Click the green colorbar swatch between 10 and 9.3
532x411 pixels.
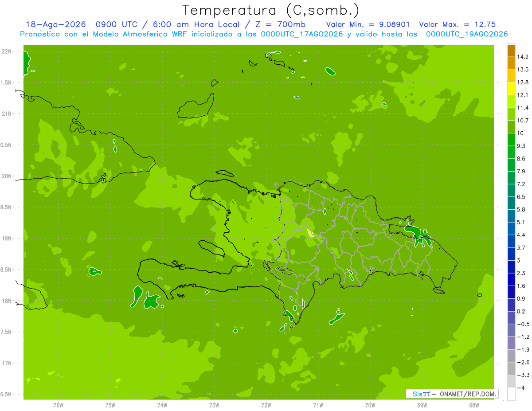coord(511,140)
